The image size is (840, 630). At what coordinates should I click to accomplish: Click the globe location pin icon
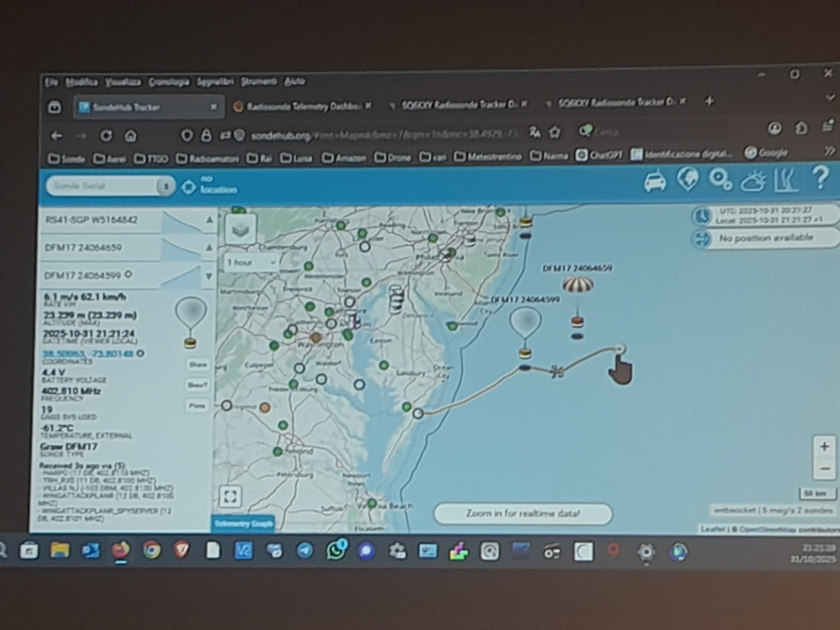687,180
